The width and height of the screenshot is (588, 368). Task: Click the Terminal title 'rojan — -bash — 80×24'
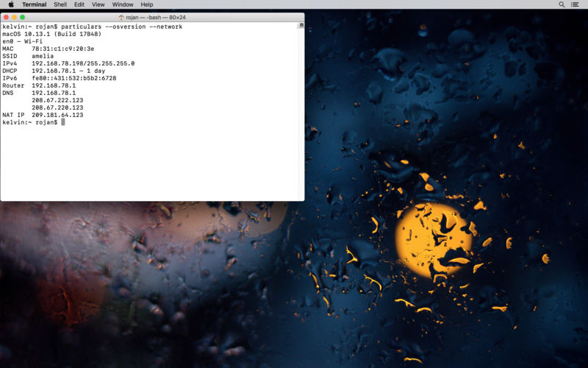pyautogui.click(x=156, y=17)
